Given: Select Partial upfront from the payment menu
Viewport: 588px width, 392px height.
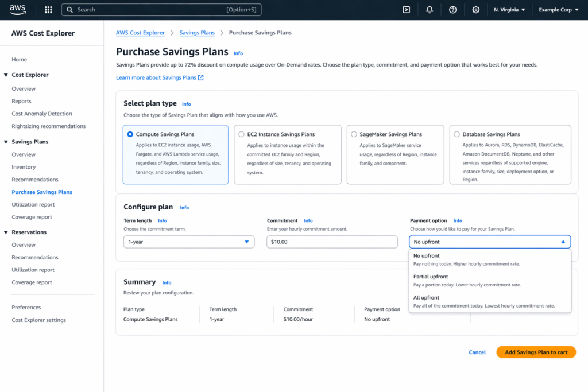Looking at the screenshot, I should click(x=431, y=276).
